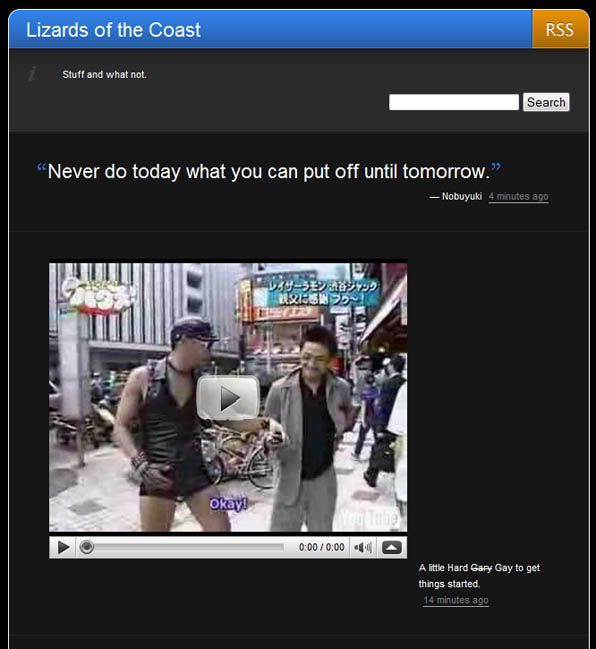
Task: Open the '14 minutes ago' post permalink
Action: [456, 600]
